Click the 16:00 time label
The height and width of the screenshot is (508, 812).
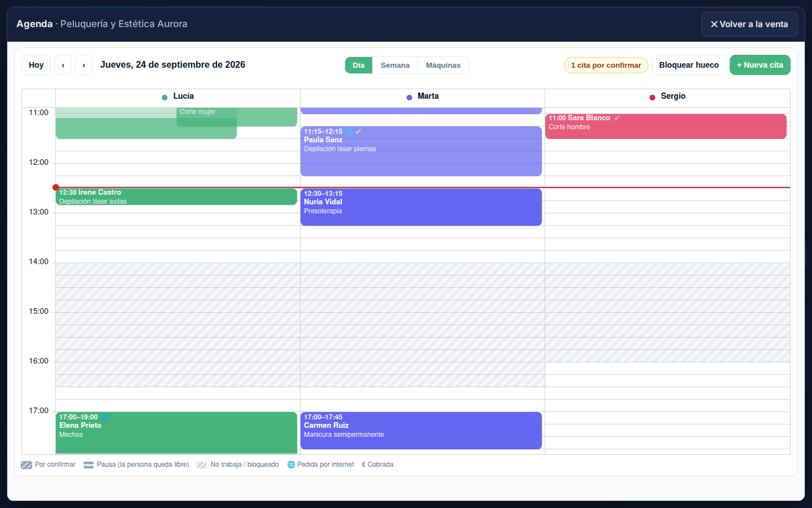39,361
